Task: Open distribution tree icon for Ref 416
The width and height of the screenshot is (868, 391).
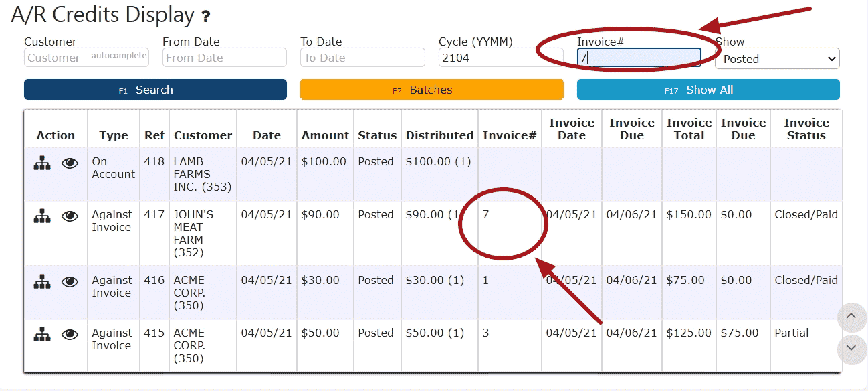Action: [x=42, y=281]
